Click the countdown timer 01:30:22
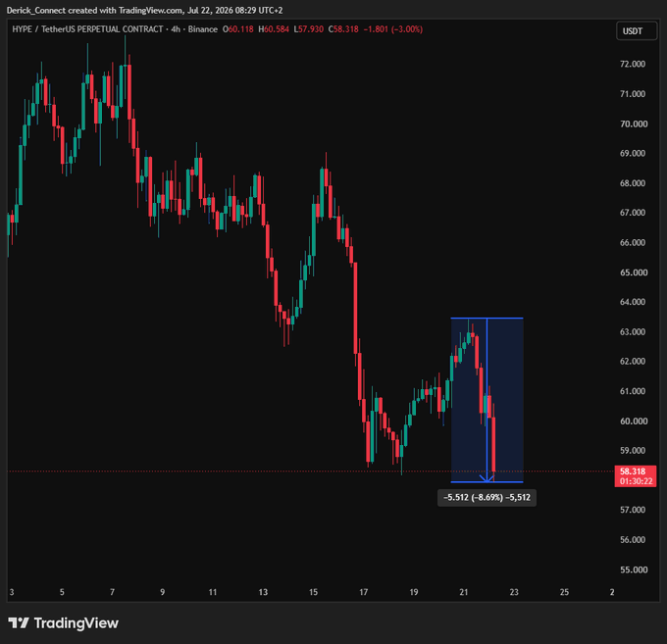The width and height of the screenshot is (667, 644). pyautogui.click(x=636, y=481)
